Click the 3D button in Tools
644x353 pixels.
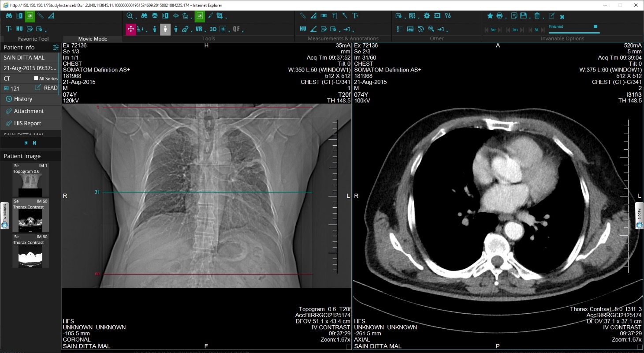click(x=213, y=29)
